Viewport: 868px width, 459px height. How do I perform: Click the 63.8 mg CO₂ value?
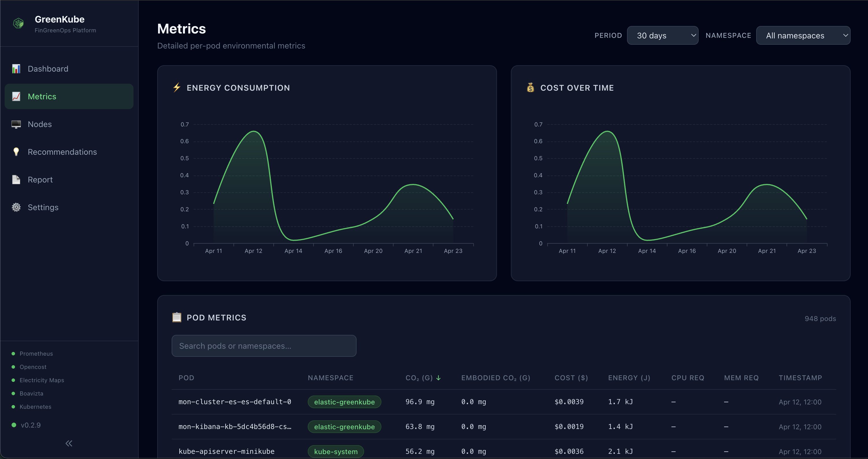tap(420, 427)
